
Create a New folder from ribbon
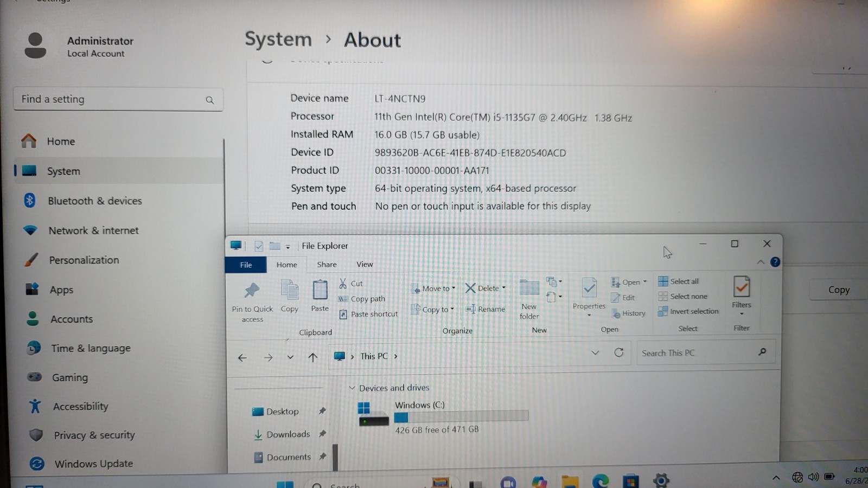[x=529, y=299]
